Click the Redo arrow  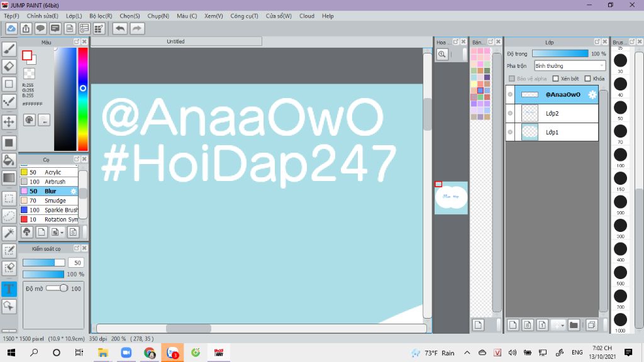pos(137,28)
